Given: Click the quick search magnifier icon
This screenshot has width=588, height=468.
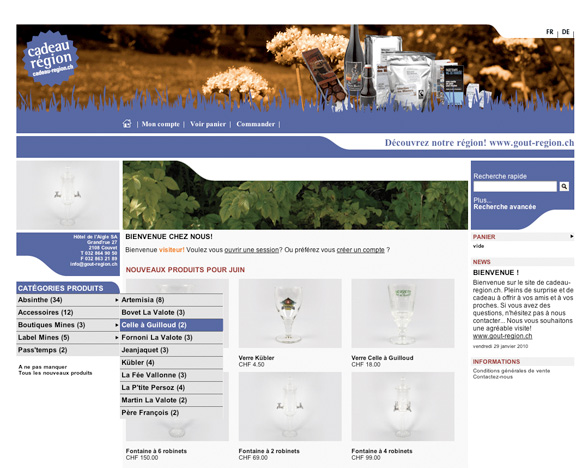Looking at the screenshot, I should point(564,186).
